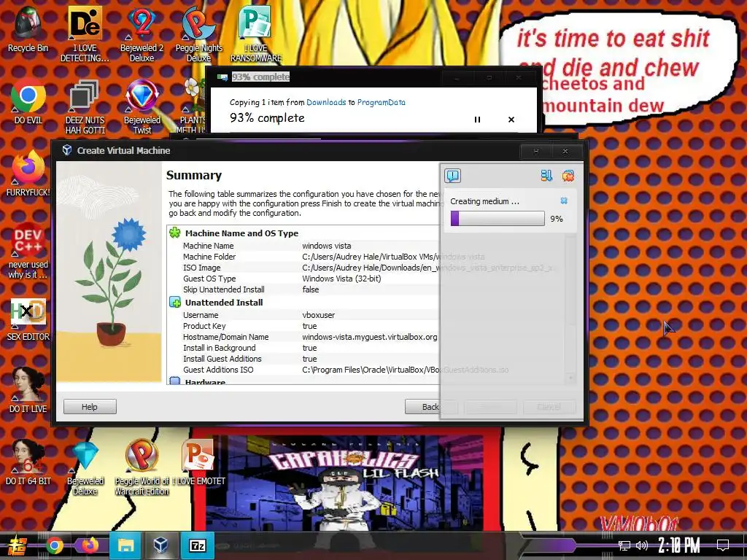747x560 pixels.
Task: Open the HxD SEX EDITOR shortcut
Action: [28, 319]
